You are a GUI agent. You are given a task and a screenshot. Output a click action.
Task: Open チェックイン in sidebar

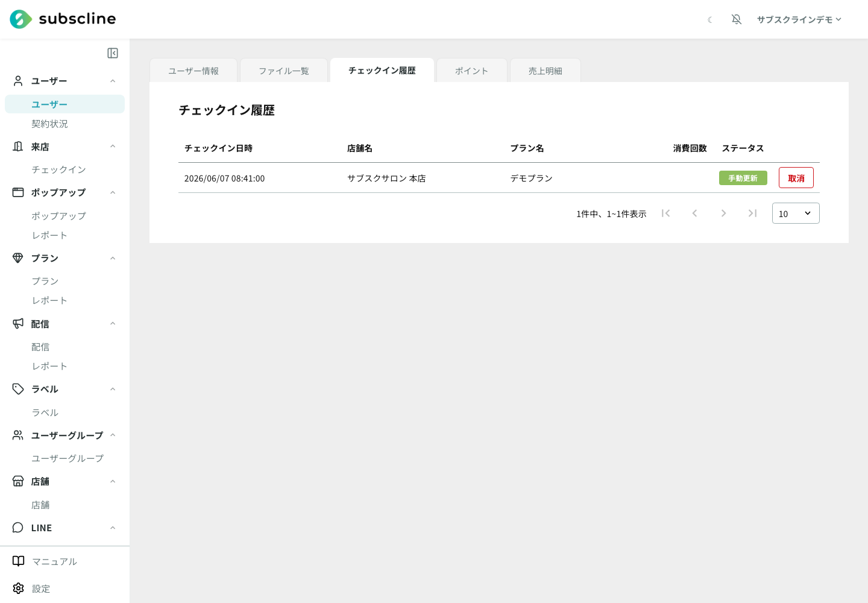pos(58,169)
